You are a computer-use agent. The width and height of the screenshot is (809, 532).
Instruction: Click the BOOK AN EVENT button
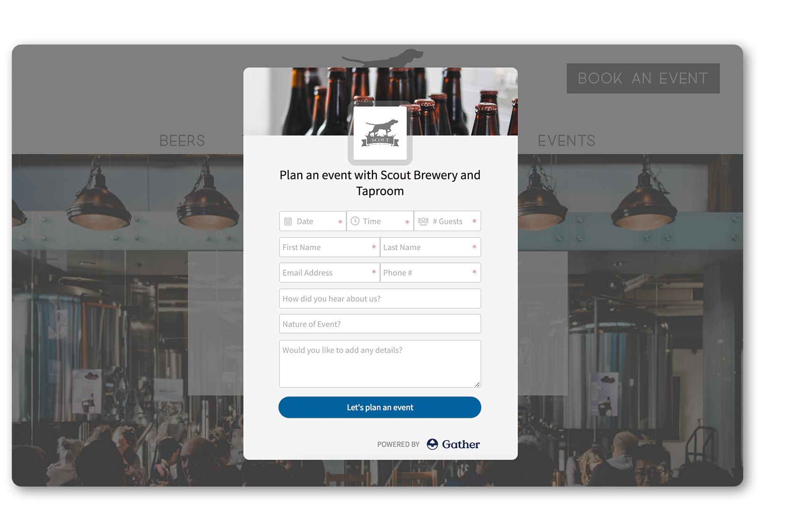point(643,78)
